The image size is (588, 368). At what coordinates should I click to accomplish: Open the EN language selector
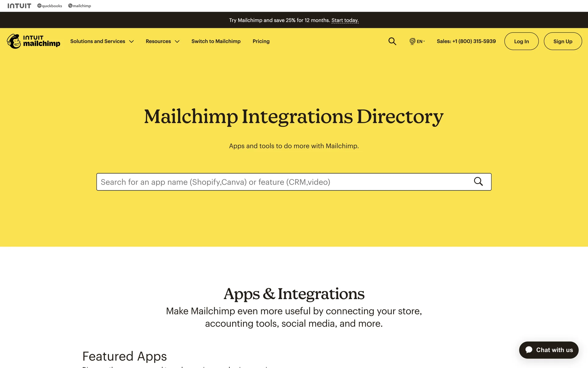click(420, 41)
